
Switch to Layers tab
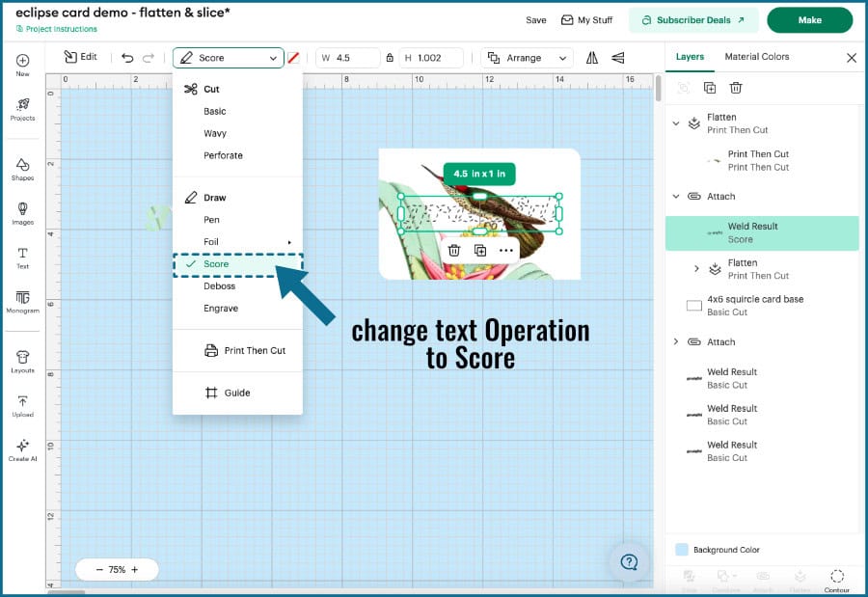pos(690,57)
